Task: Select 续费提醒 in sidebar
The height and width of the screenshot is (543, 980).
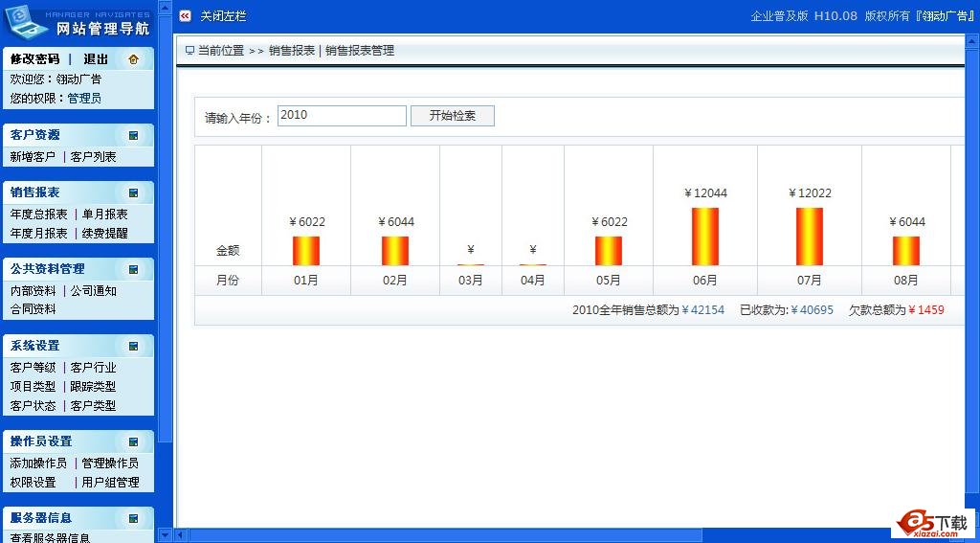Action: [x=104, y=234]
